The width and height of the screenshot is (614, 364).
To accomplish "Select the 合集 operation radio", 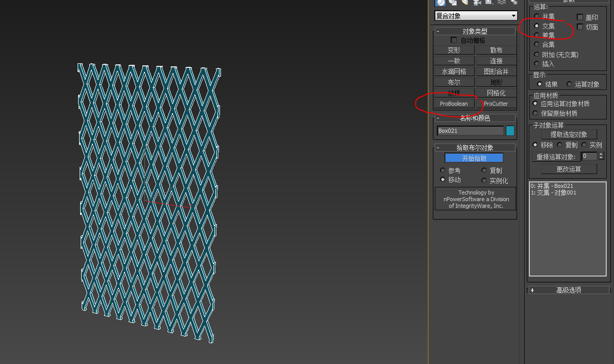I will 536,44.
